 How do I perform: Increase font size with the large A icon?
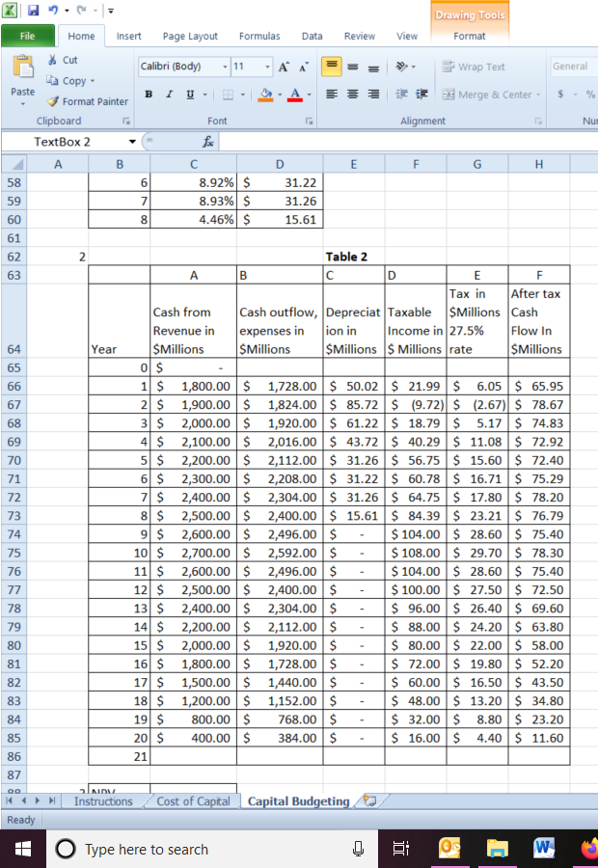click(284, 67)
